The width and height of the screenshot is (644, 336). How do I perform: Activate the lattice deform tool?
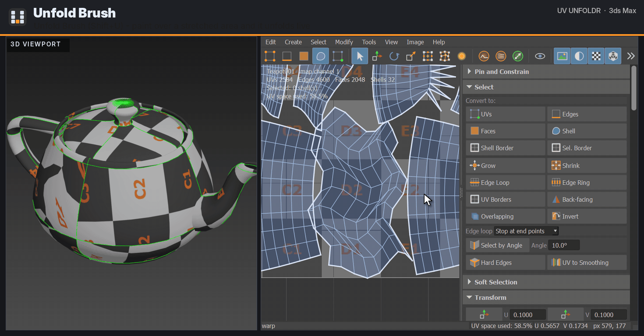pyautogui.click(x=445, y=56)
